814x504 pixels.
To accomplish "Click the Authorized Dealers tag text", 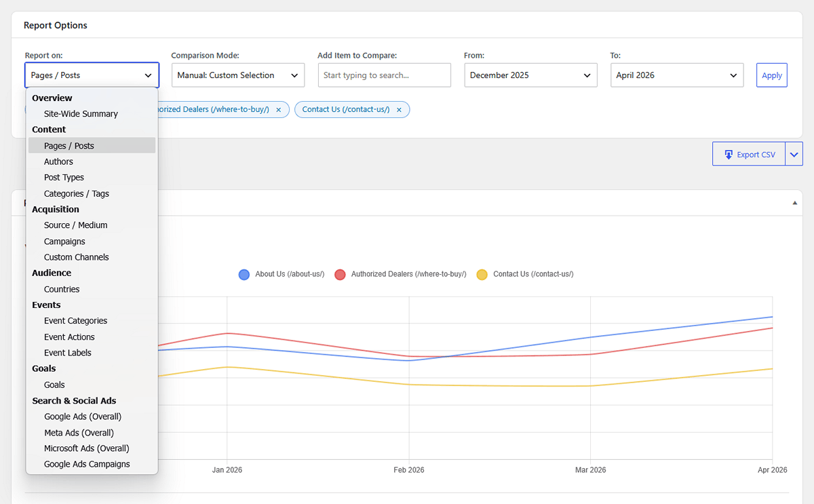I will (214, 109).
